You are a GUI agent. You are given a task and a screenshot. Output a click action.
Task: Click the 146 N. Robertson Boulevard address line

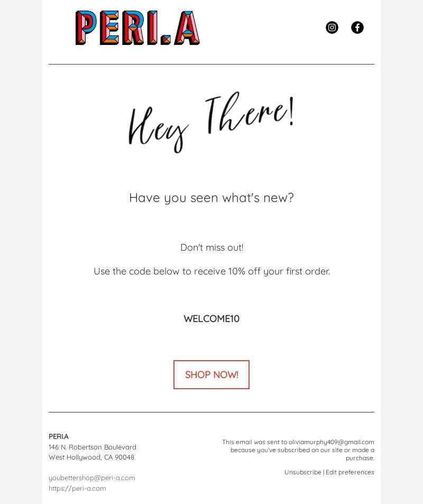[92, 447]
